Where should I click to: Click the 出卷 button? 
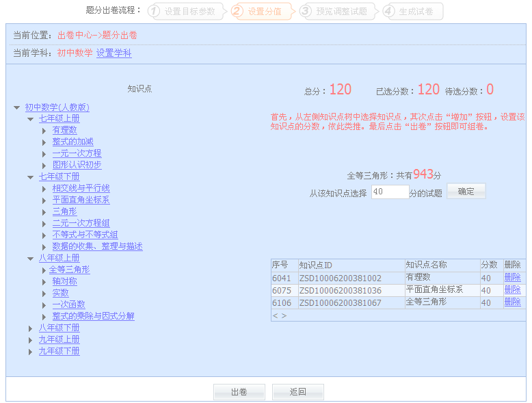pyautogui.click(x=239, y=392)
